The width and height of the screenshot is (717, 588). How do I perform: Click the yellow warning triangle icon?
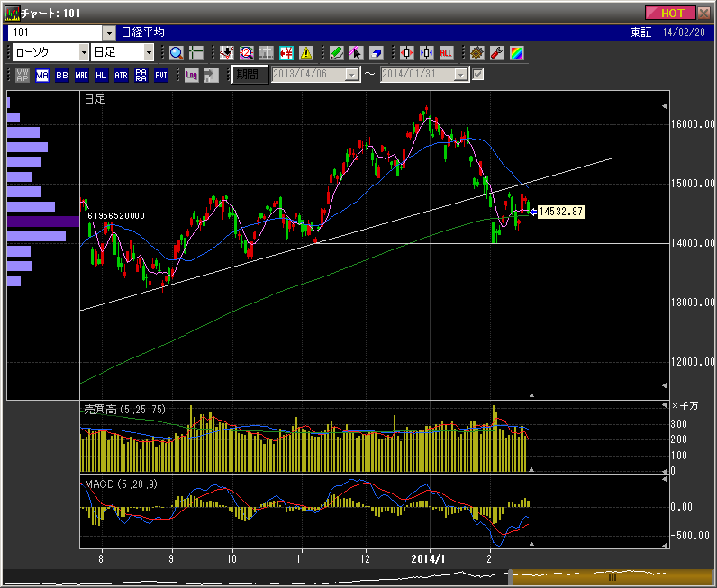coord(305,53)
